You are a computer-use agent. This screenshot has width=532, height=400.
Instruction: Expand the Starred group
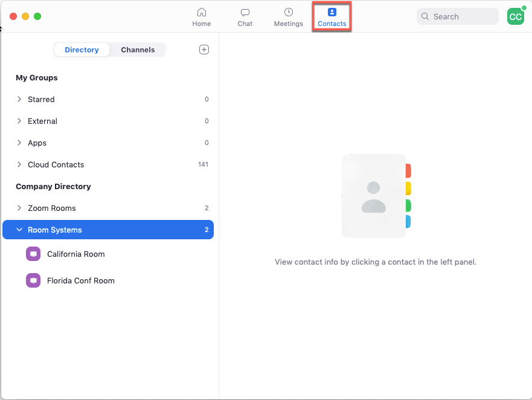click(19, 99)
